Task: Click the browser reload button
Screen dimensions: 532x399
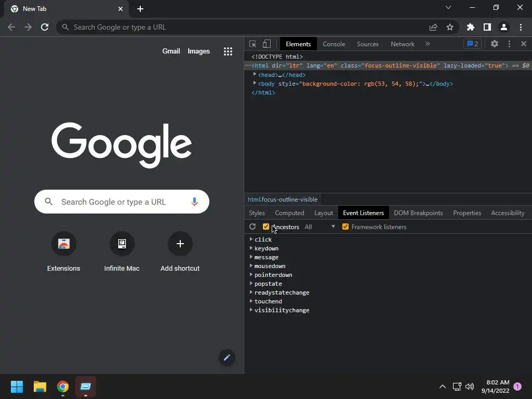Action: click(x=45, y=27)
